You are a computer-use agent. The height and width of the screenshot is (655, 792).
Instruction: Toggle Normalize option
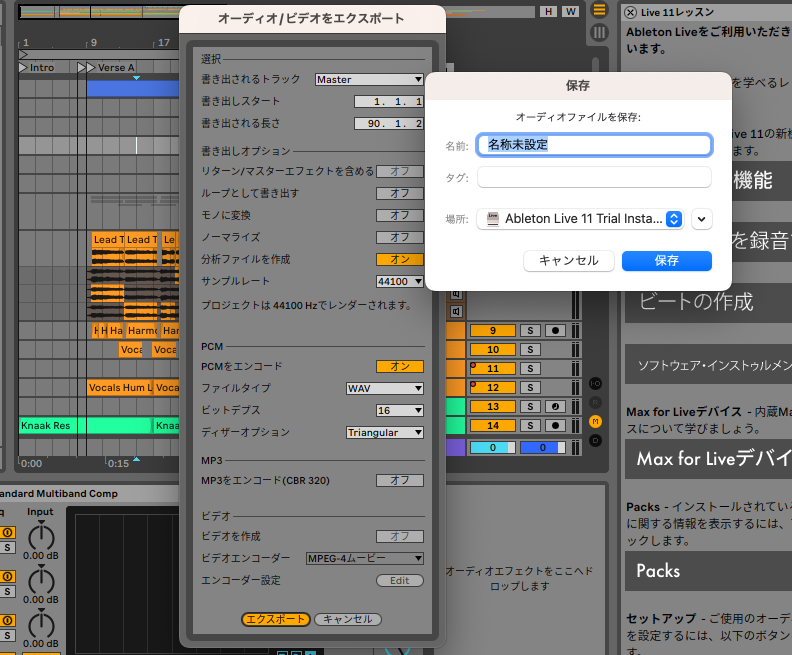pyautogui.click(x=400, y=237)
